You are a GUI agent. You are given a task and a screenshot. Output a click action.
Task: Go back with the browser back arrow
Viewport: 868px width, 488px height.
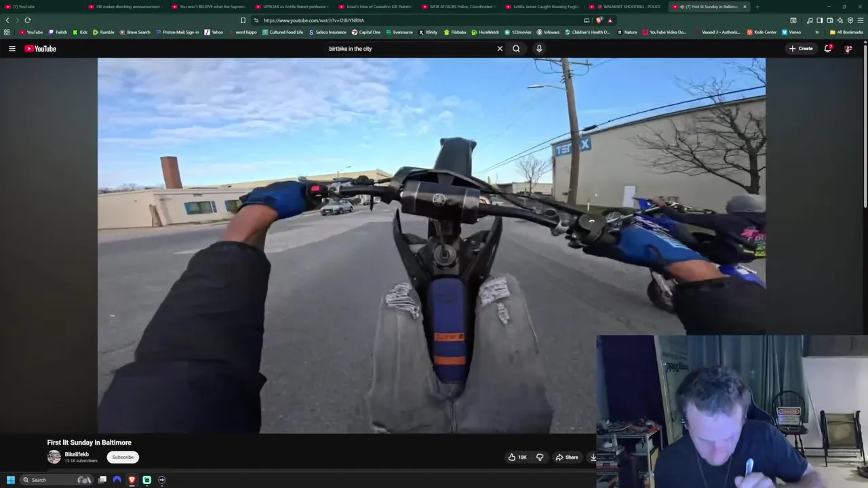click(7, 20)
